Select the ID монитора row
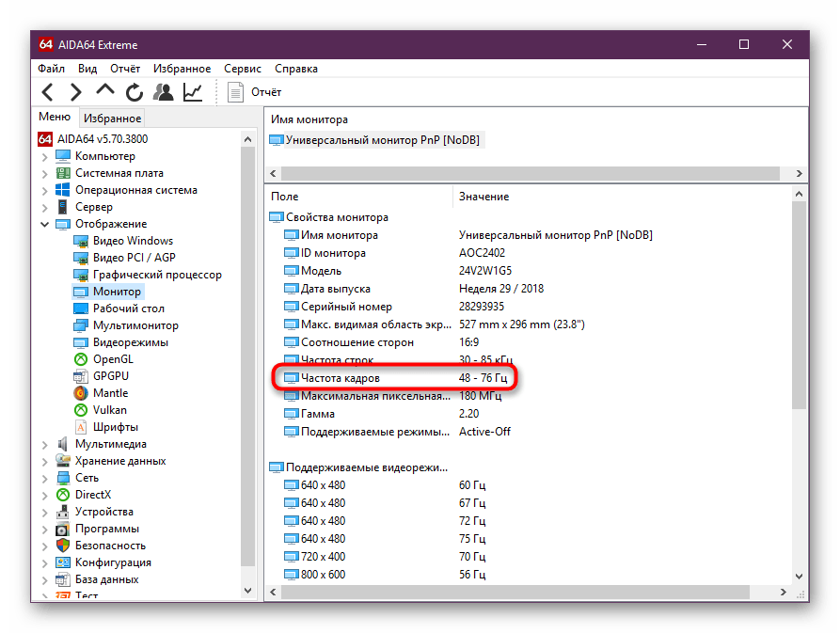 [x=394, y=253]
